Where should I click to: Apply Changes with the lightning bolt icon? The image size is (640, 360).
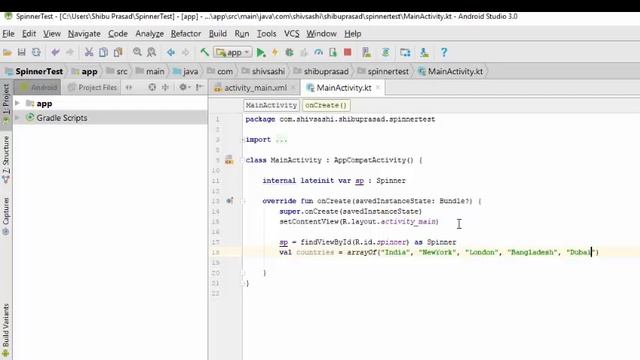(x=275, y=52)
